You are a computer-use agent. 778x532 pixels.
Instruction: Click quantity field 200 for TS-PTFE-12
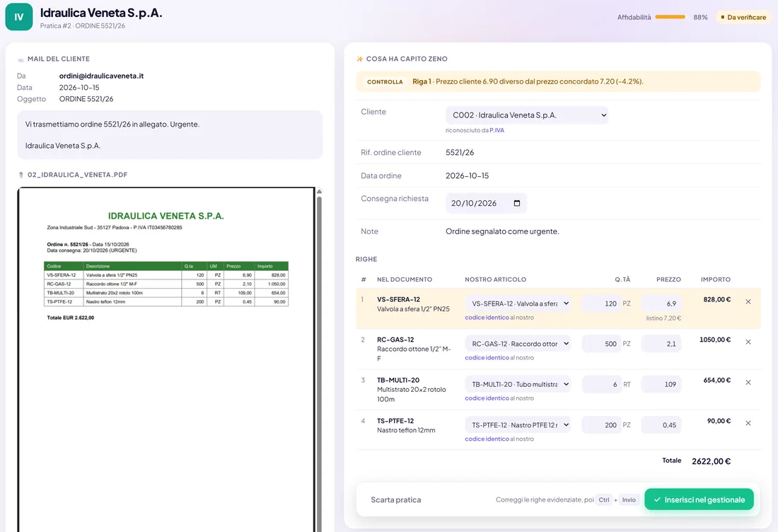[x=601, y=425]
